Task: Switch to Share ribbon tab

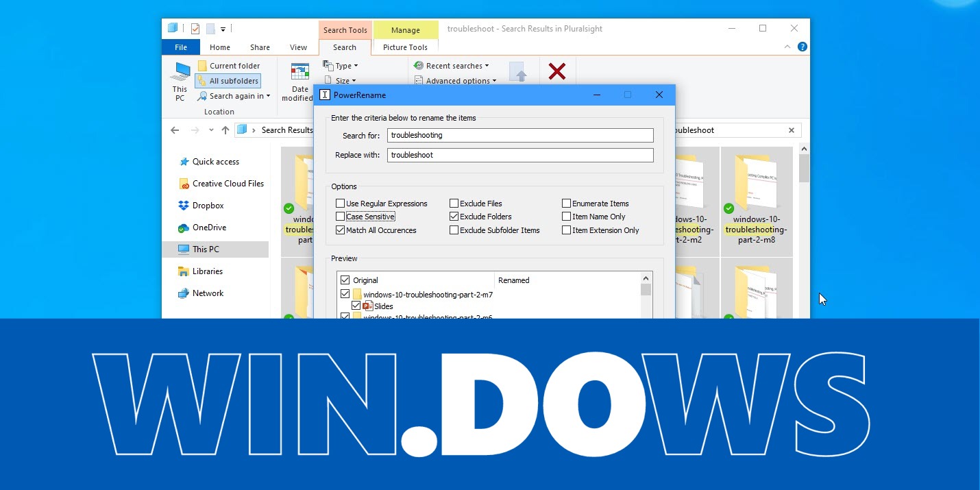Action: [x=260, y=47]
